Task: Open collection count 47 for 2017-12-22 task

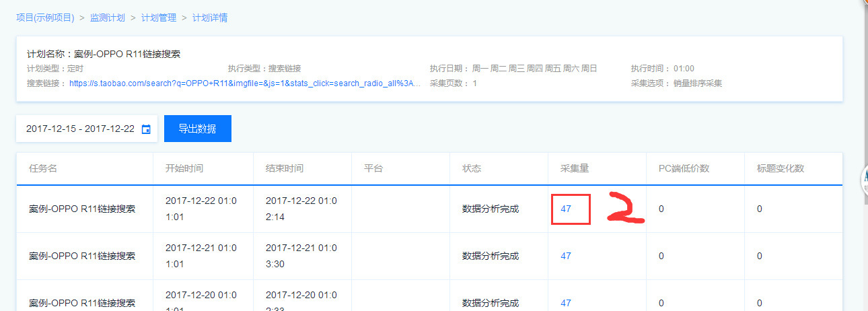Action: coord(566,209)
